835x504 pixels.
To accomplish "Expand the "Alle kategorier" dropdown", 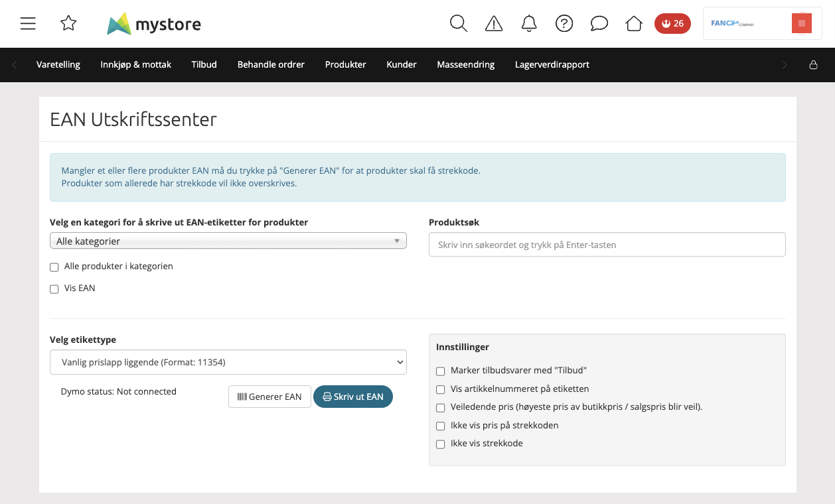I will [228, 241].
